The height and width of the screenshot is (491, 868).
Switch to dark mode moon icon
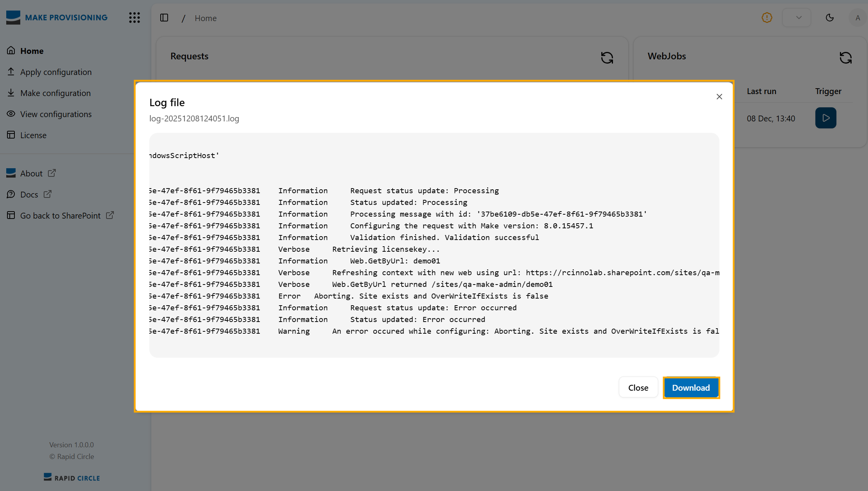[829, 18]
